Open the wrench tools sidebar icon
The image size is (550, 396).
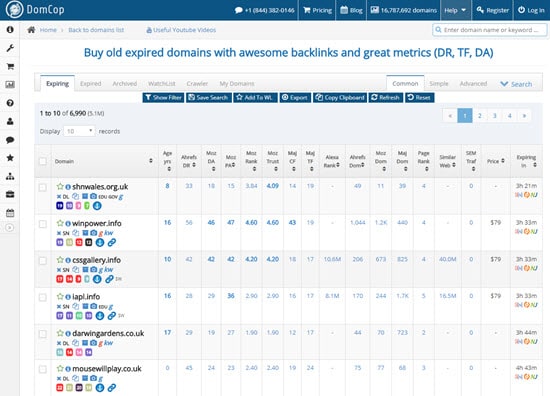10,48
